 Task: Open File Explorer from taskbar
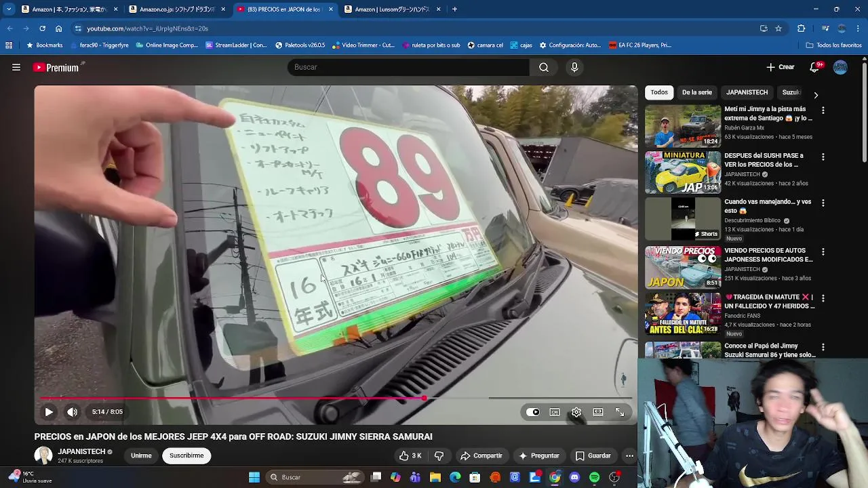click(x=435, y=477)
